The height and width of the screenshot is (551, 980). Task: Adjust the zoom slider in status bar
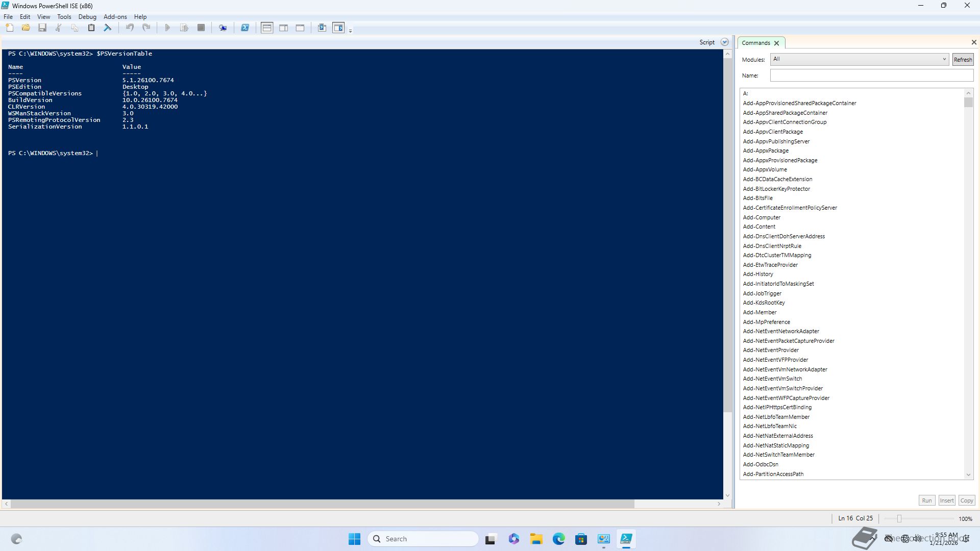coord(899,518)
